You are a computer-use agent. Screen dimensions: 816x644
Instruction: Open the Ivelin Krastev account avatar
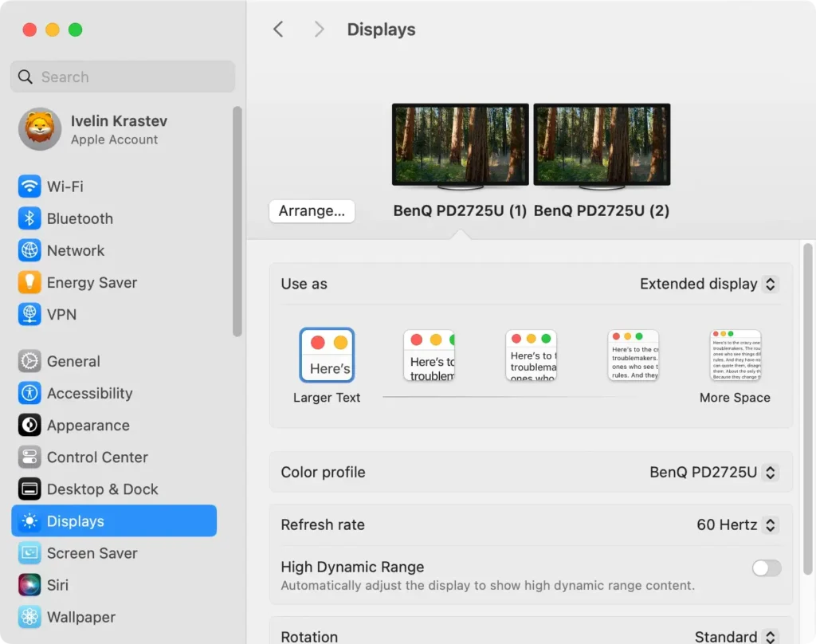40,129
